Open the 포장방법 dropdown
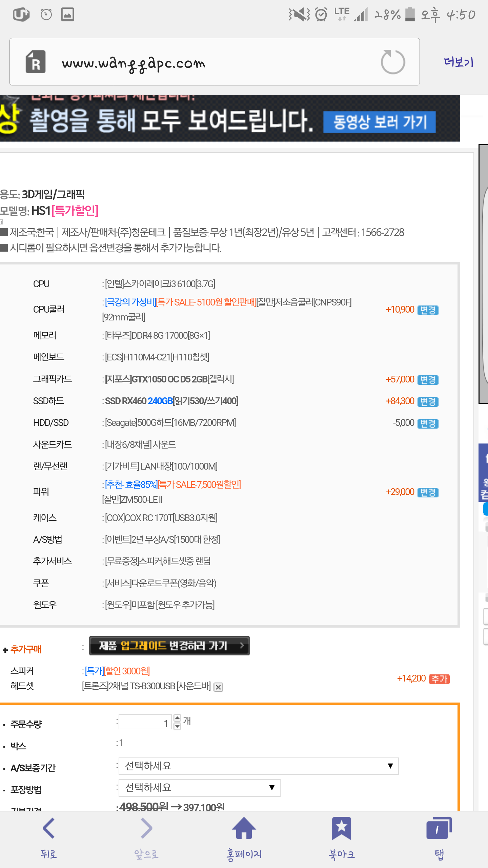 [x=199, y=788]
